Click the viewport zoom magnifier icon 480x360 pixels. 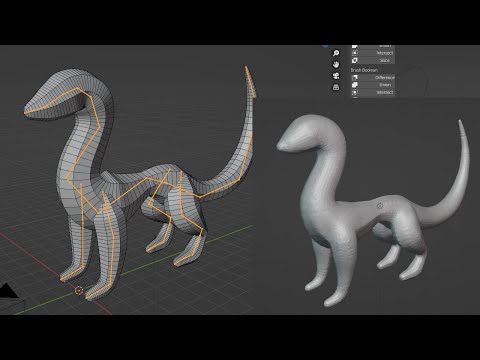pyautogui.click(x=336, y=53)
